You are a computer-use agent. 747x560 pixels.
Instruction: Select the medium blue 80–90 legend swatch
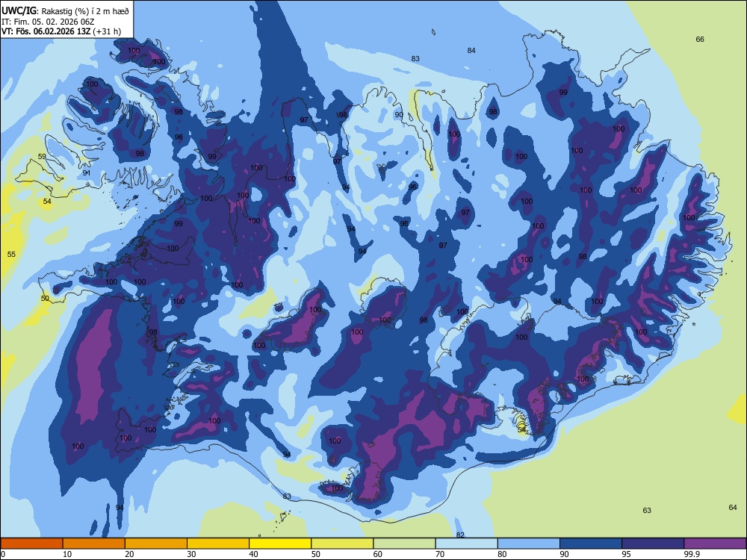[x=529, y=544]
